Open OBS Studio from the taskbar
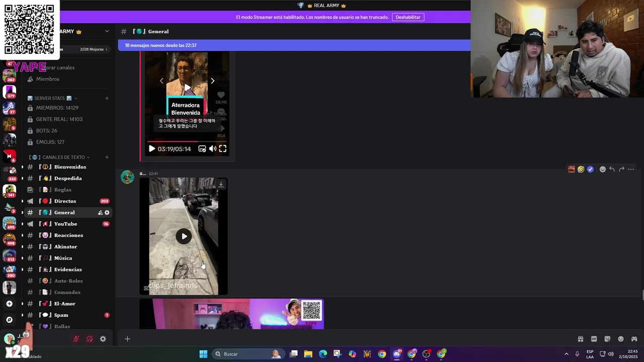644x362 pixels. pos(427,354)
